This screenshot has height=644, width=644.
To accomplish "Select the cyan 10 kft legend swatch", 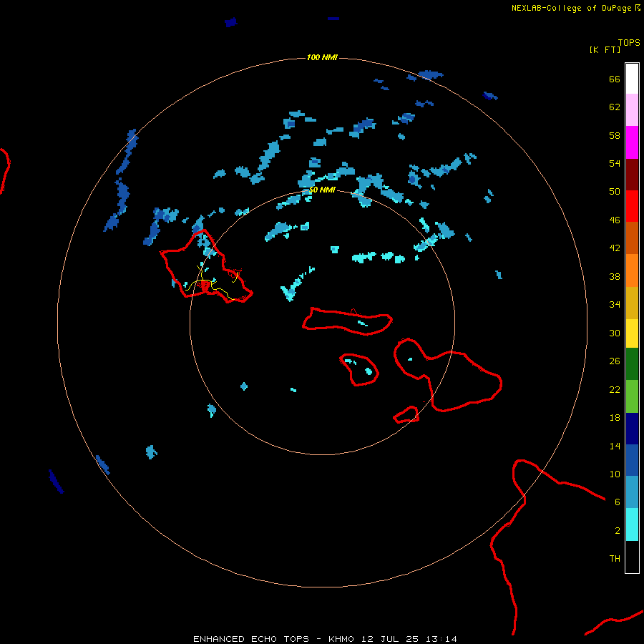I will (632, 525).
